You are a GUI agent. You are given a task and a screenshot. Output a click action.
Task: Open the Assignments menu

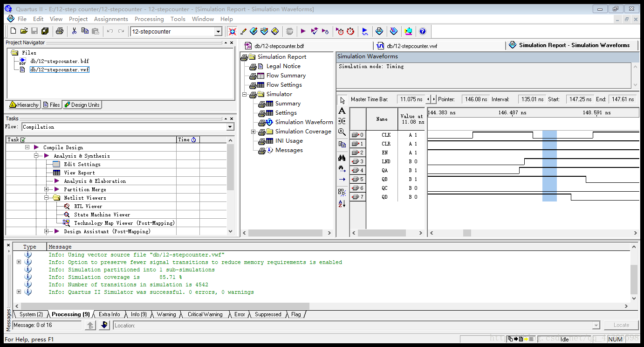click(111, 19)
